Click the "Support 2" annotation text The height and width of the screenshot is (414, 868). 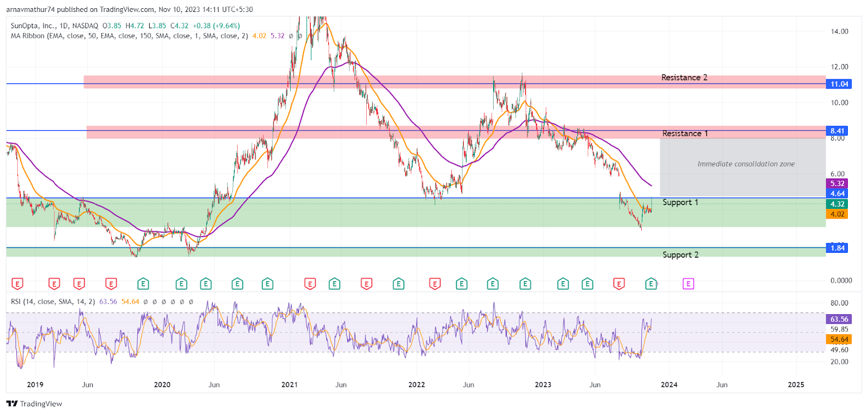(680, 255)
